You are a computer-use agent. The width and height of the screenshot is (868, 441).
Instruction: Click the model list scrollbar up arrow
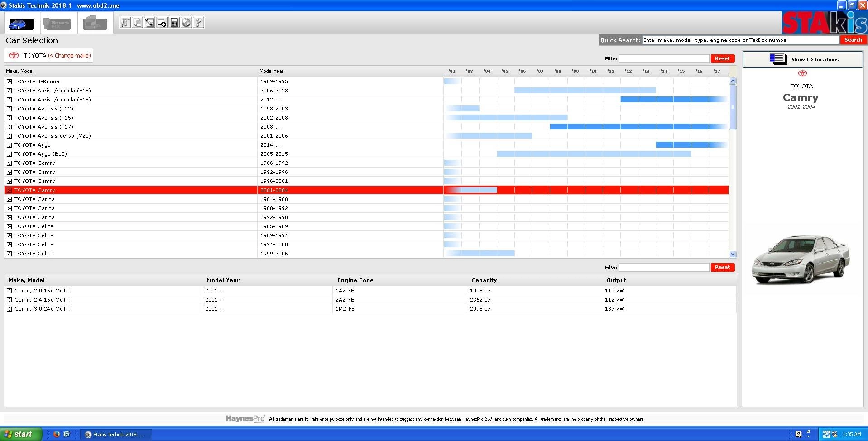click(x=733, y=81)
